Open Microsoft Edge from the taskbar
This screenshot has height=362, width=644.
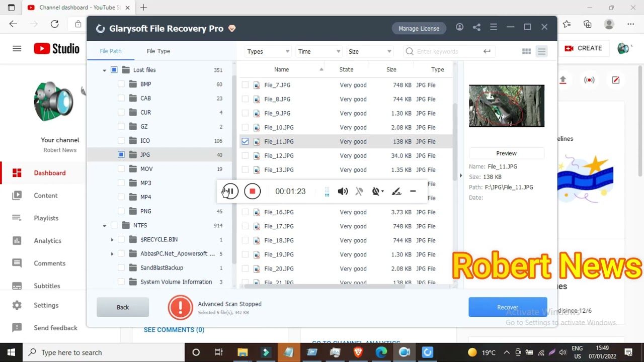pyautogui.click(x=381, y=352)
